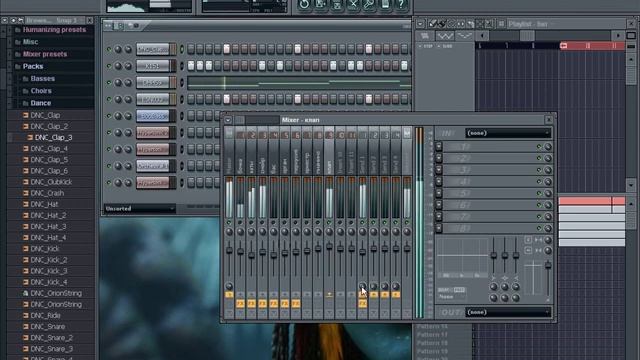Screen dimensions: 640x360
Task: Open the Choirs folder in browser
Action: click(x=41, y=91)
